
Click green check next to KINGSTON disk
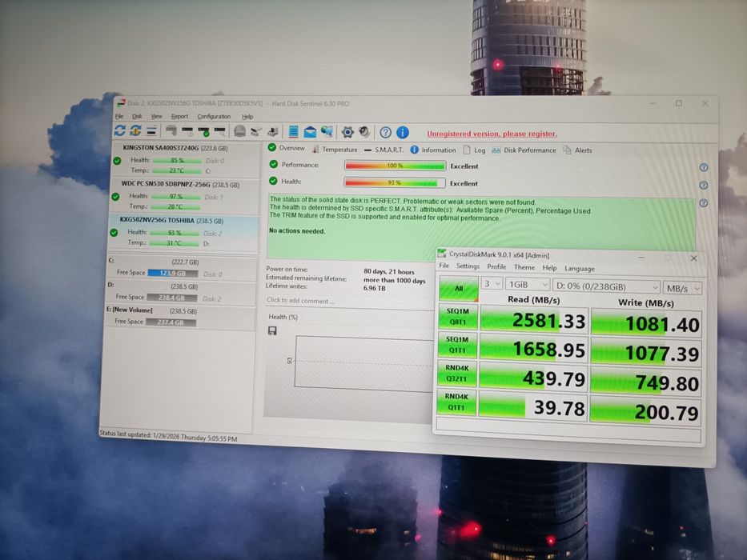point(117,161)
